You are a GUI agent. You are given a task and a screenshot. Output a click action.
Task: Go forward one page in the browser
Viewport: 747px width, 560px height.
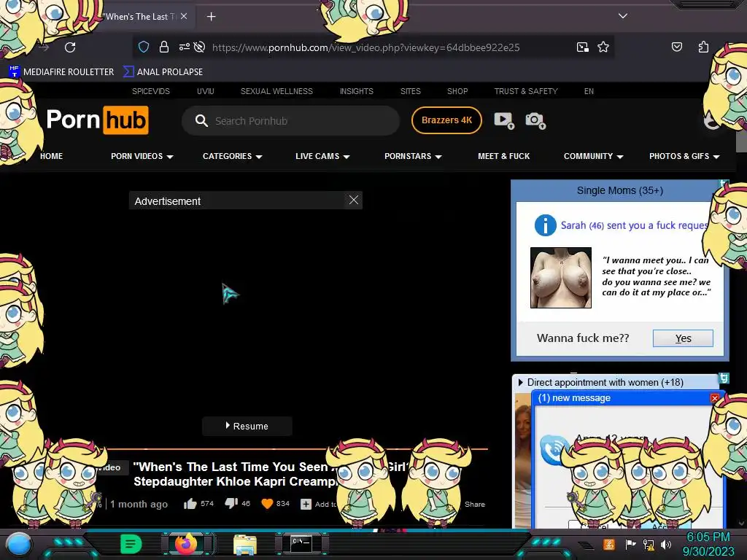coord(44,47)
